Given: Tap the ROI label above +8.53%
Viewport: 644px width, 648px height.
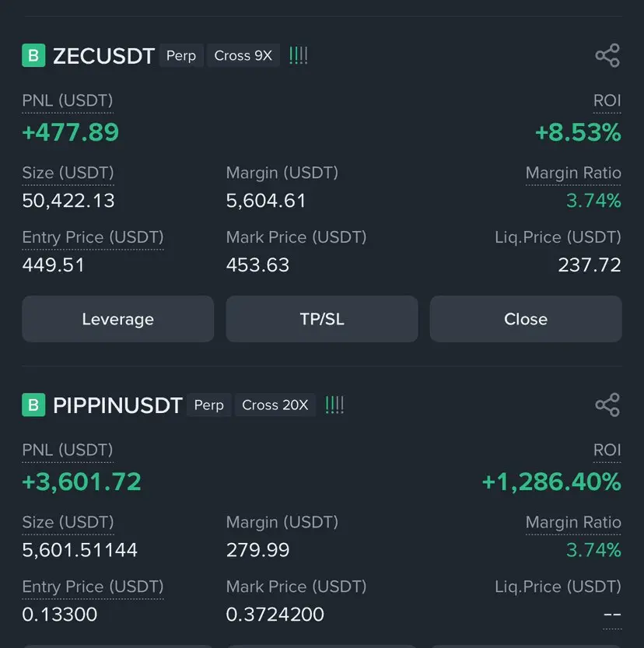Looking at the screenshot, I should 607,101.
